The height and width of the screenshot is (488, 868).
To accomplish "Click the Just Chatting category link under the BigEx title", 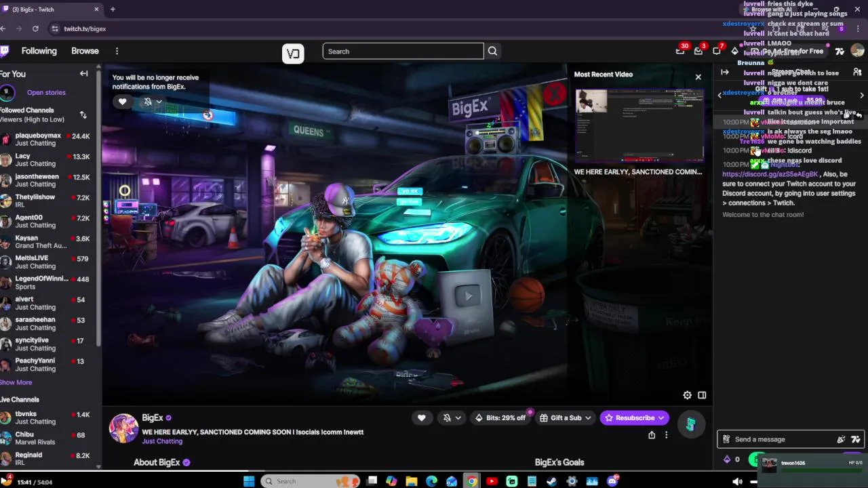I will (x=162, y=441).
